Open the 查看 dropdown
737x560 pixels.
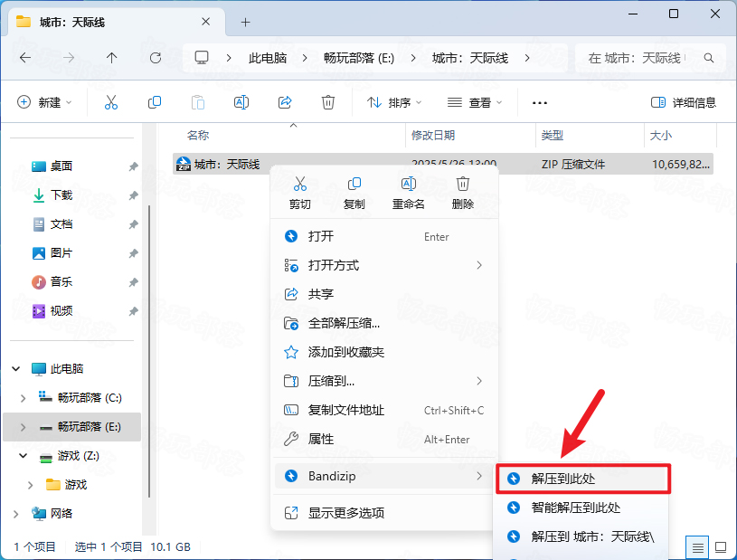475,102
